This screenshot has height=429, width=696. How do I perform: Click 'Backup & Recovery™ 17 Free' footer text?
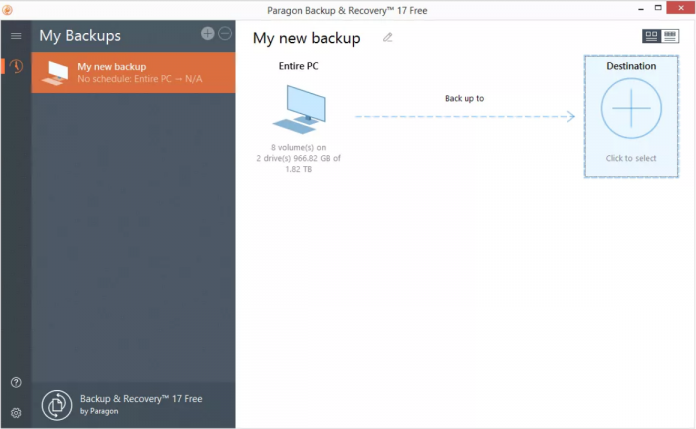141,399
